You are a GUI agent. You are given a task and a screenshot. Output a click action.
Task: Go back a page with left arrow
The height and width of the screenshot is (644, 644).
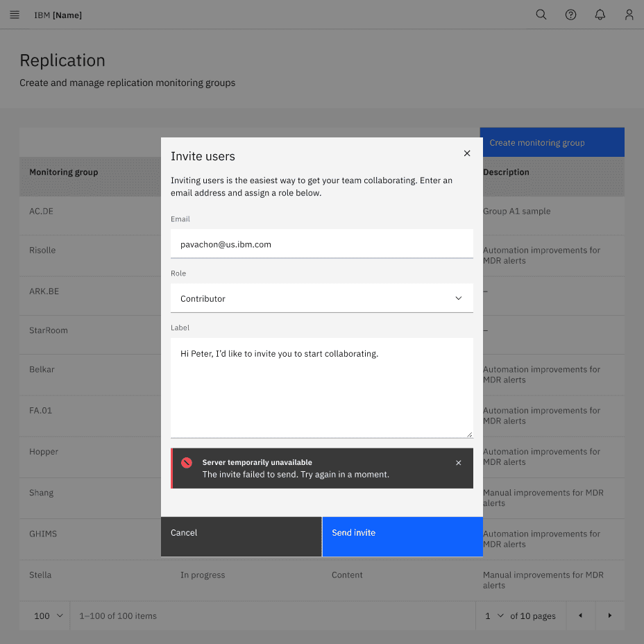click(x=581, y=616)
